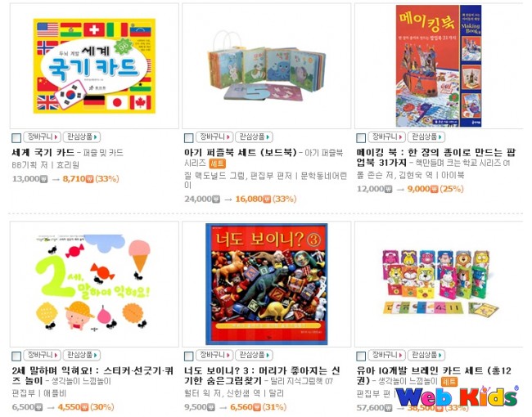The height and width of the screenshot is (417, 532).
Task: Open the 너도 보이니? 3 cover image
Action: [x=267, y=284]
